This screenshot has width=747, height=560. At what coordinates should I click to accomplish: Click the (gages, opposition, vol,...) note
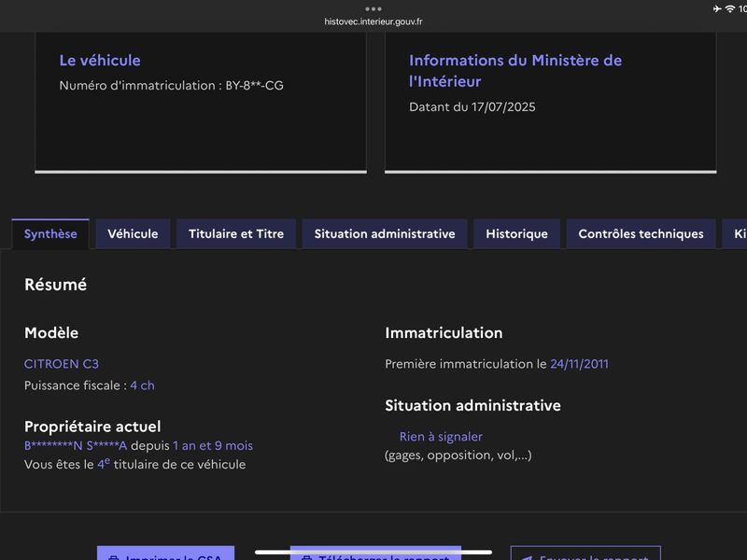458,455
